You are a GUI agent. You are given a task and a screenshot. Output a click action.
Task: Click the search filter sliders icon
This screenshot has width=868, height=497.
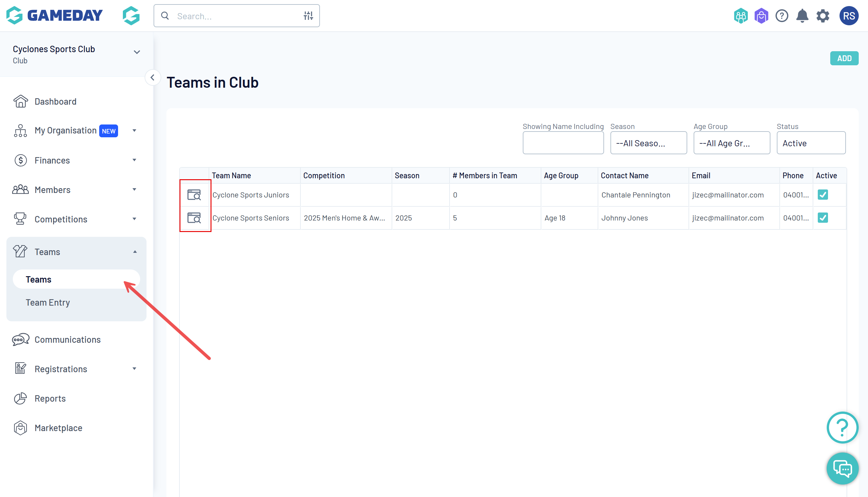(308, 16)
